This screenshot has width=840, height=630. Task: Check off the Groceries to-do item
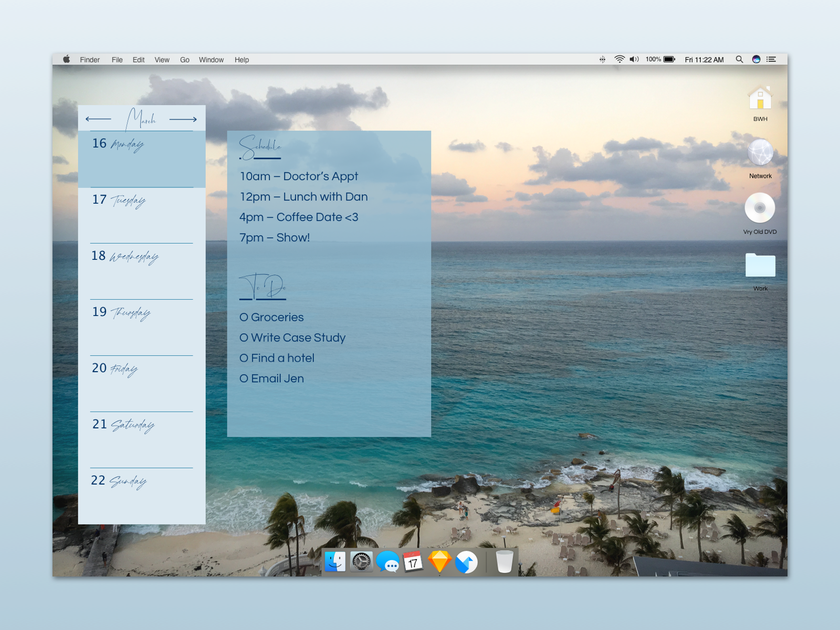click(x=243, y=317)
